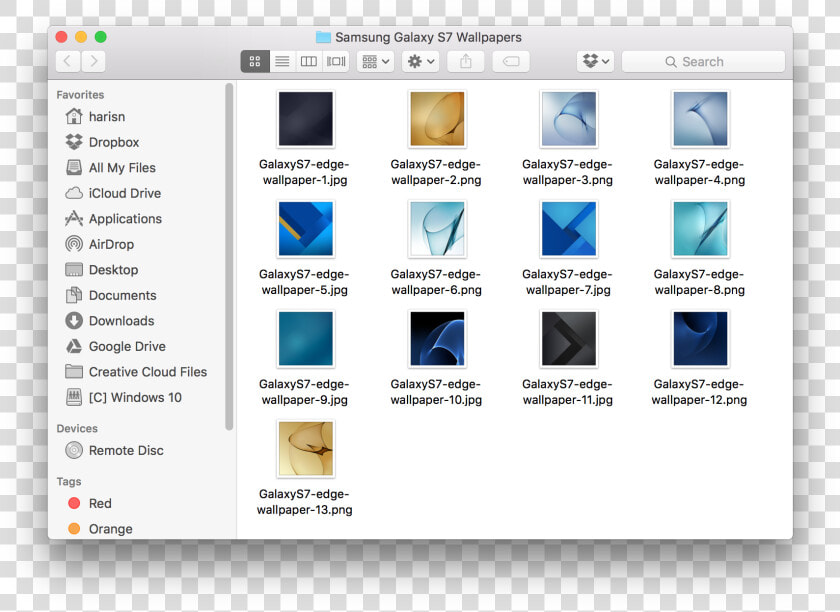Select GalaxyS7-edge-wallpaper-5.jpg thumbnail

pos(305,229)
